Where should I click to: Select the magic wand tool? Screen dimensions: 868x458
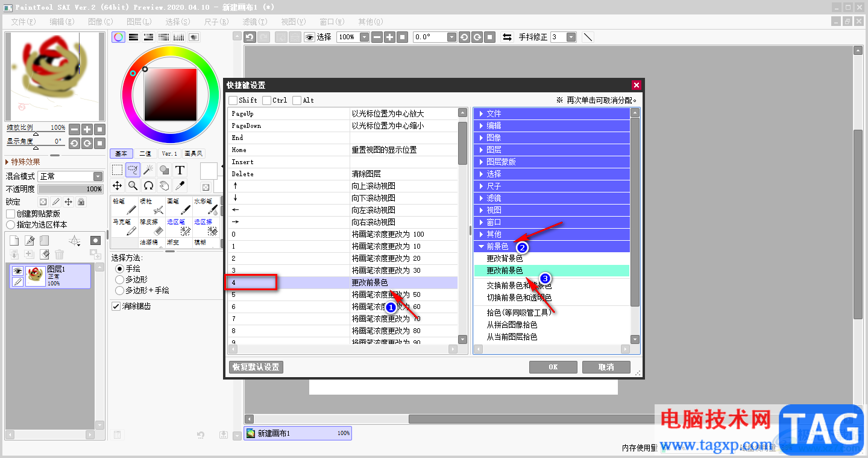click(148, 170)
